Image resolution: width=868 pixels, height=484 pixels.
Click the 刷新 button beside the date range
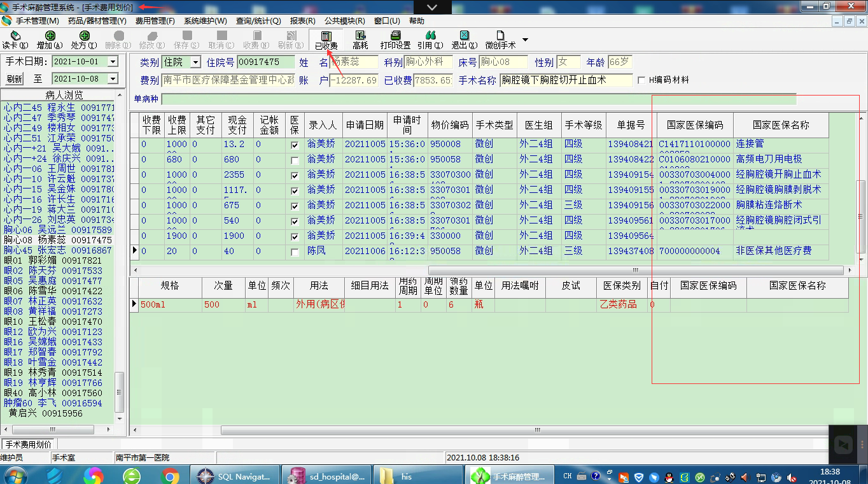(15, 79)
